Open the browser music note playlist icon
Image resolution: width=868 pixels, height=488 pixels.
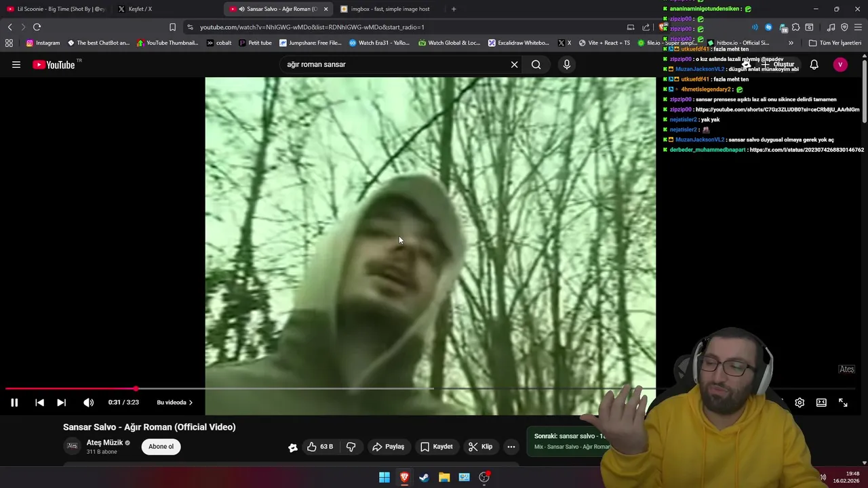tap(831, 27)
